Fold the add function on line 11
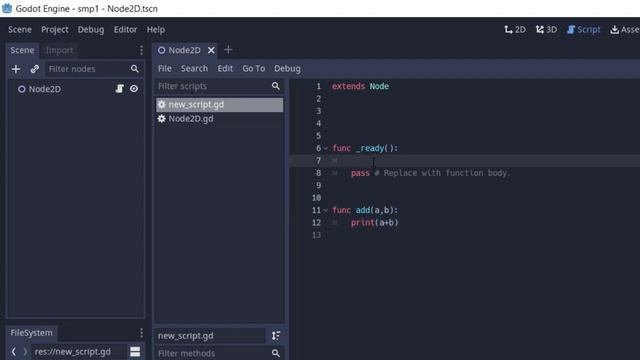This screenshot has height=360, width=640. click(326, 211)
